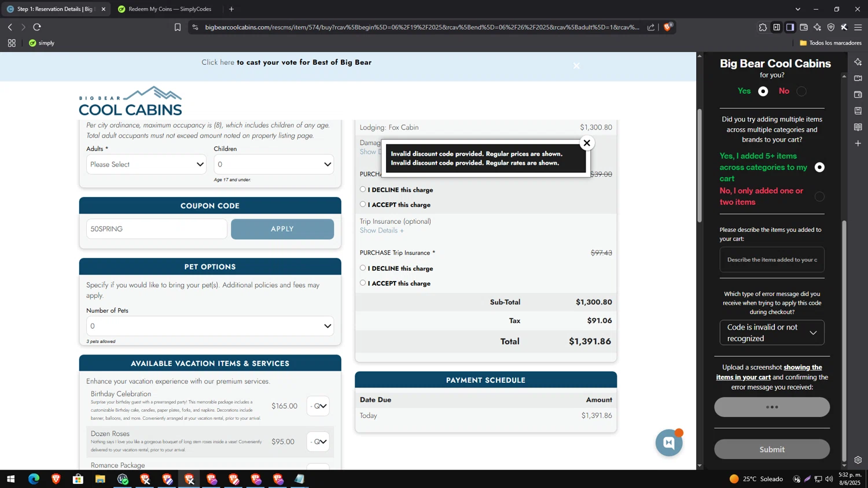The image size is (868, 488).
Task: Open the apps grid in bookmarks bar
Action: click(12, 43)
